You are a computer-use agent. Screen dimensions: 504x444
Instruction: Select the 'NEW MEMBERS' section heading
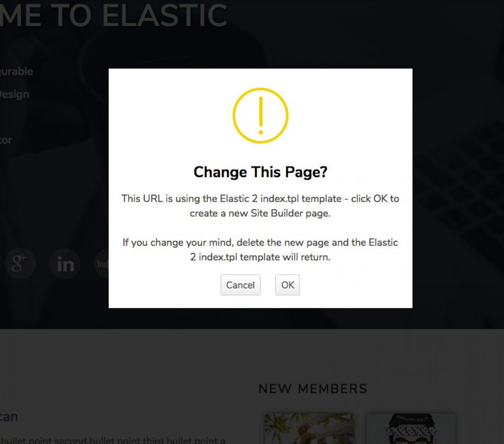(x=313, y=389)
